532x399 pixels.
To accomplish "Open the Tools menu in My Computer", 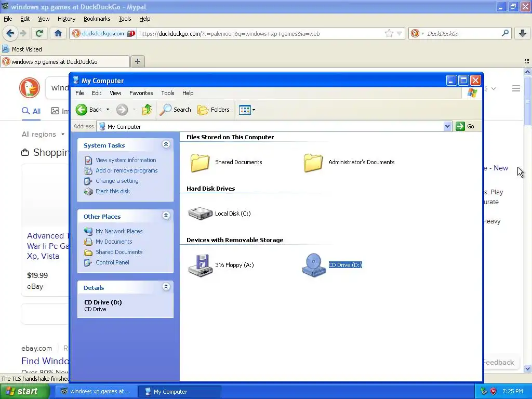I will (x=168, y=93).
